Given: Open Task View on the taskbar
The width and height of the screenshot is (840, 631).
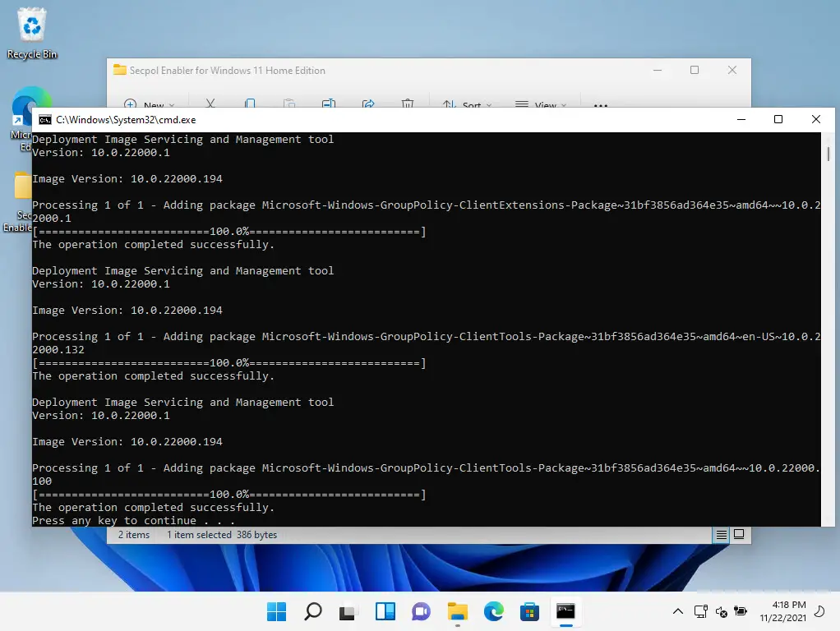Looking at the screenshot, I should [348, 612].
